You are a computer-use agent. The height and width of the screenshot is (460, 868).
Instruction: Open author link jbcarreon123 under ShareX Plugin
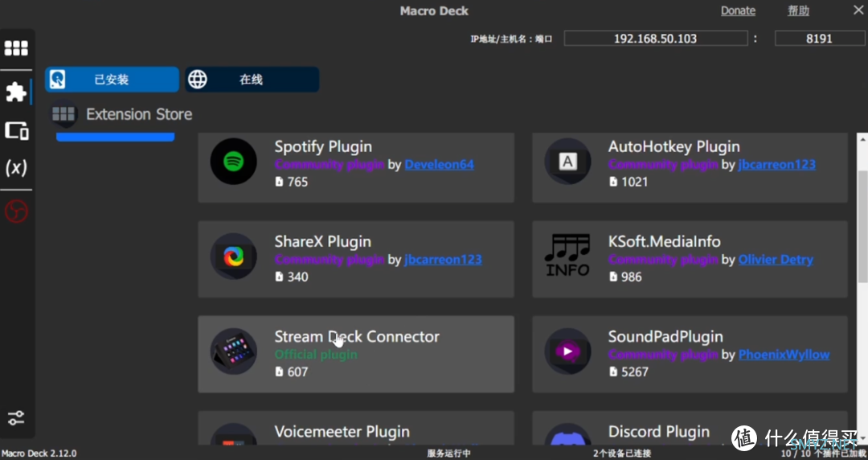[443, 260]
